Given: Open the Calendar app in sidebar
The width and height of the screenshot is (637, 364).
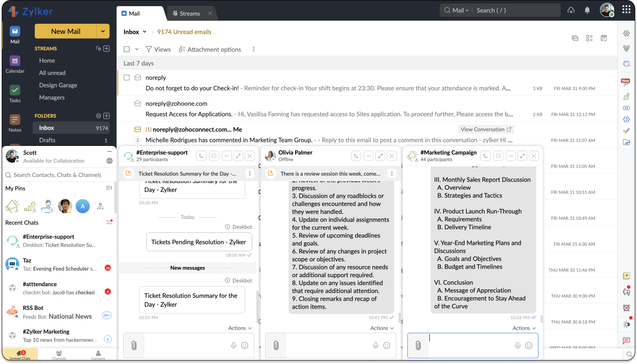Looking at the screenshot, I should point(15,64).
